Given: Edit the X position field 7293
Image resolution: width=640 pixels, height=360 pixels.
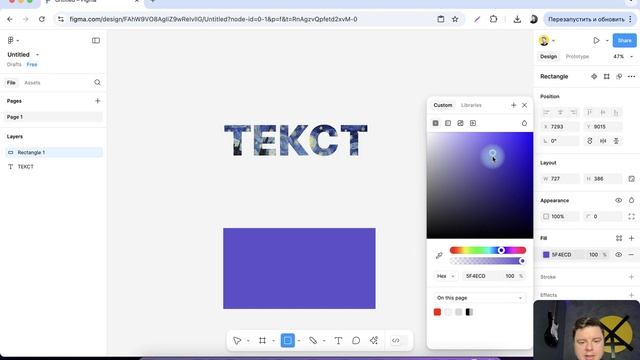Looking at the screenshot, I should [560, 127].
